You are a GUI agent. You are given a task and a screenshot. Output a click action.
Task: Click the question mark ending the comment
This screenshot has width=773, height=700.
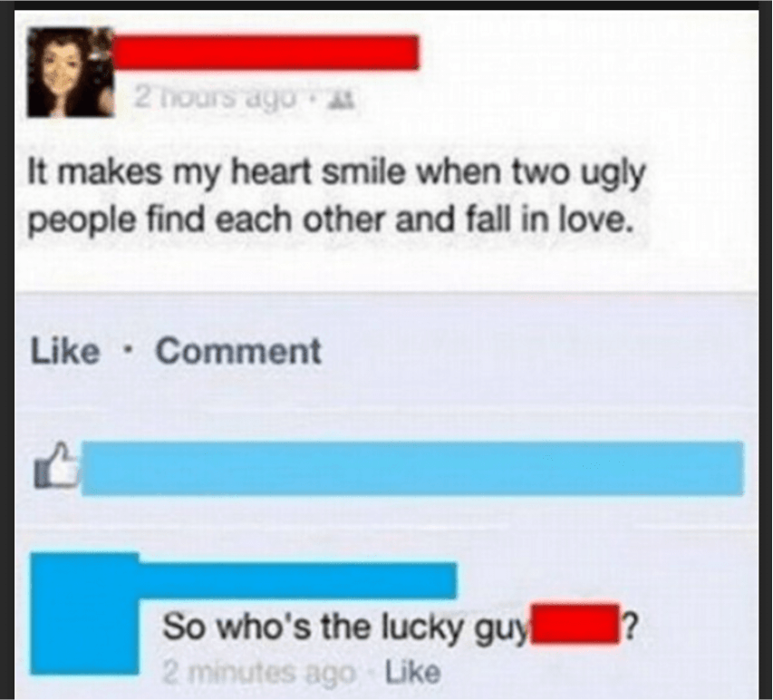pos(631,625)
